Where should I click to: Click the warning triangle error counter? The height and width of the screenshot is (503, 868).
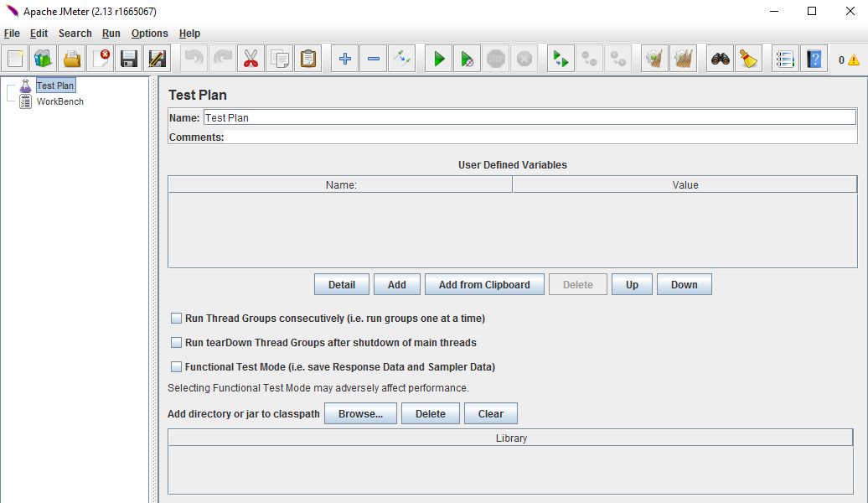854,60
